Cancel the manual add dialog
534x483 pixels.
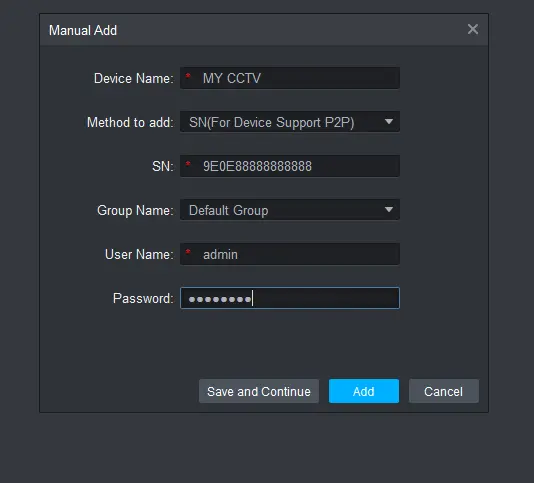coord(444,391)
